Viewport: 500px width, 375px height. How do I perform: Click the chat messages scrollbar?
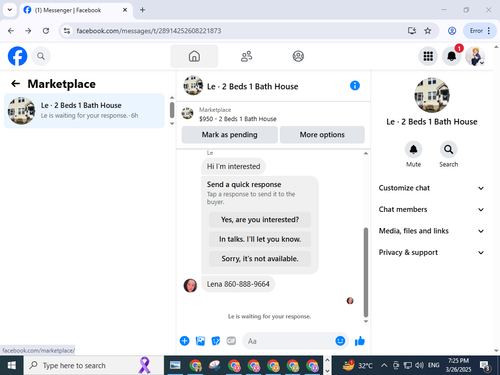click(x=366, y=272)
